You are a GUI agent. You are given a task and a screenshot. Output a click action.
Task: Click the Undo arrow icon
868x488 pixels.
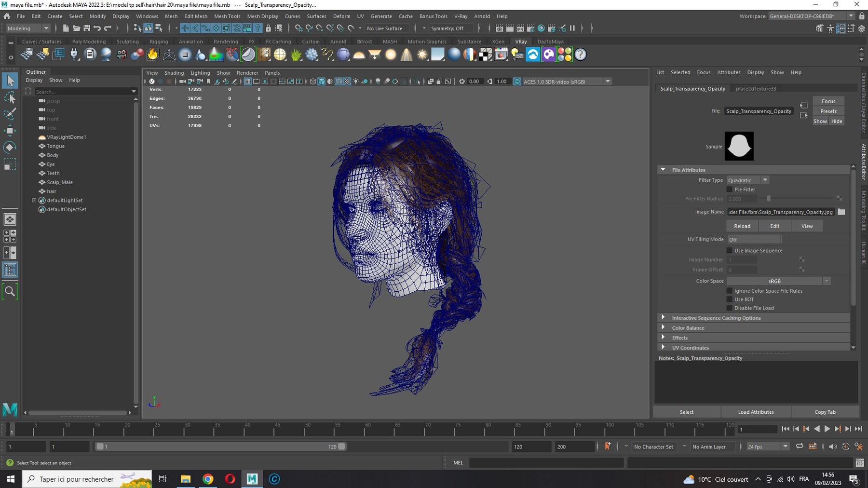tap(97, 28)
